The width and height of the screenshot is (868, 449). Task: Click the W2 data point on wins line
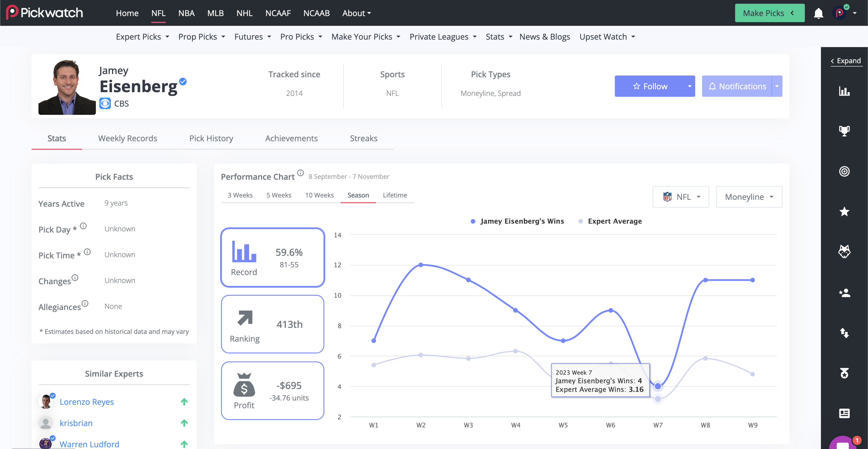[x=421, y=265]
